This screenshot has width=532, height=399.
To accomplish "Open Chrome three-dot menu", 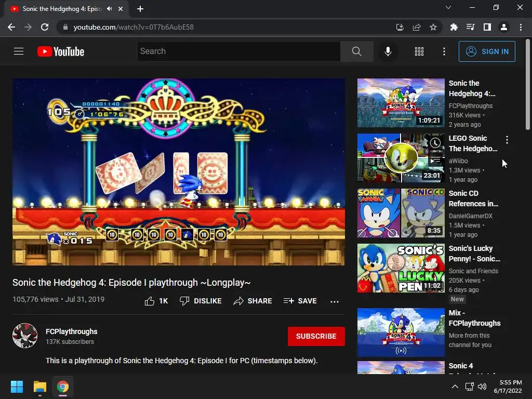I will pos(521,27).
